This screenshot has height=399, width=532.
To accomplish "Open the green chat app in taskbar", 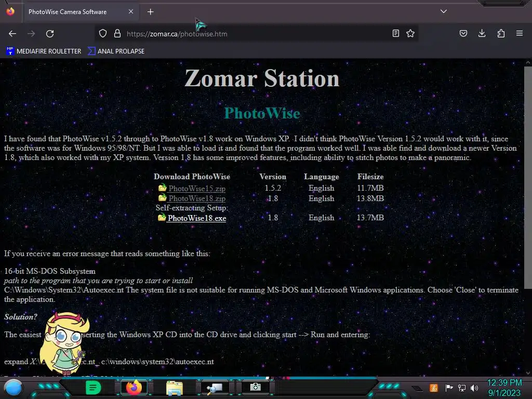I will pyautogui.click(x=94, y=388).
